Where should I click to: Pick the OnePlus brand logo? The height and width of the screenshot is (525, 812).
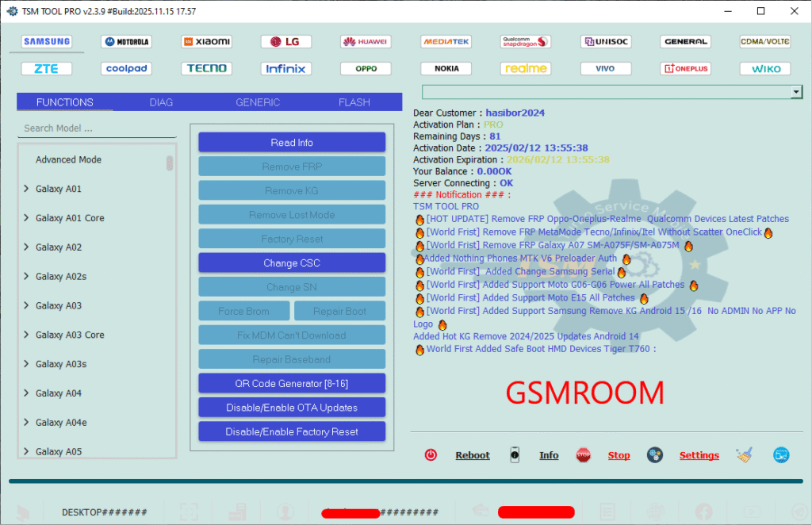point(685,69)
